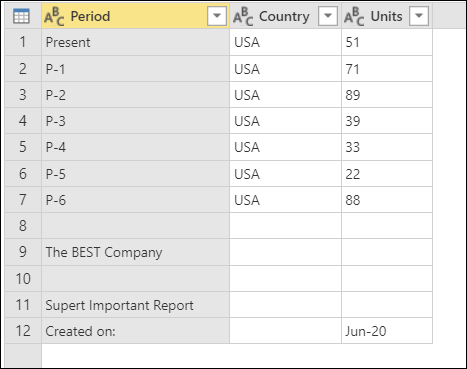Click the 'P-2' cell
The width and height of the screenshot is (467, 369).
pos(136,95)
